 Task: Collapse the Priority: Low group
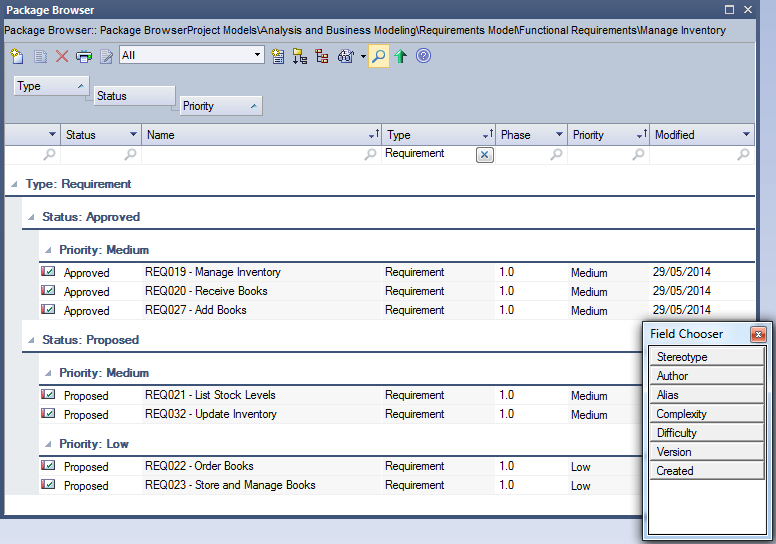point(48,444)
